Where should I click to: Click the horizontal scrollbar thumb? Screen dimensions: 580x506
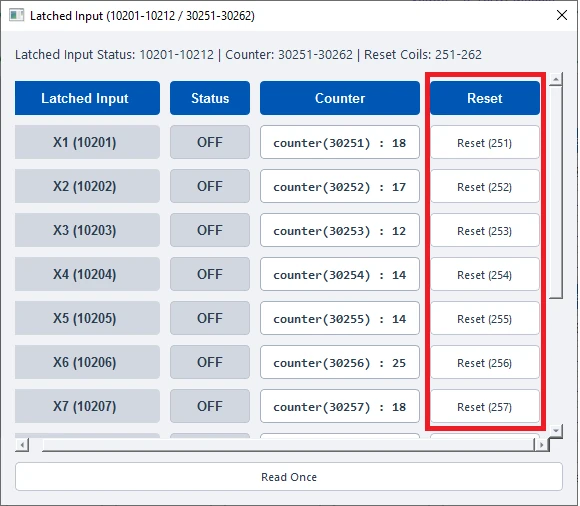(x=288, y=445)
